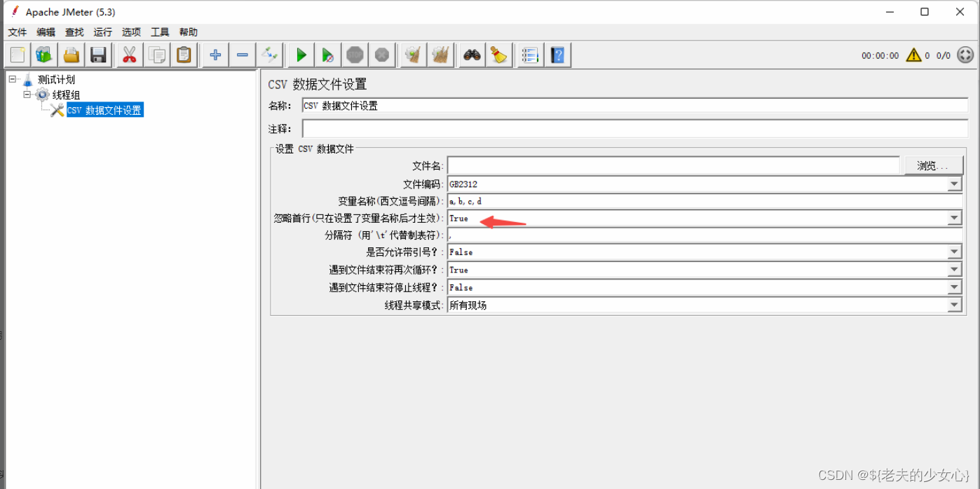
Task: Open the 线程共享模式 dropdown
Action: [954, 305]
